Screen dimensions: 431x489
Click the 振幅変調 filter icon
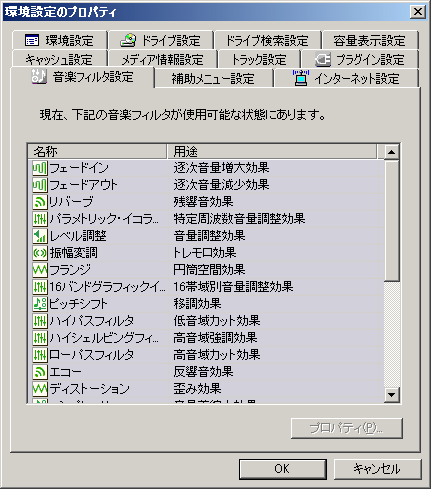point(40,253)
